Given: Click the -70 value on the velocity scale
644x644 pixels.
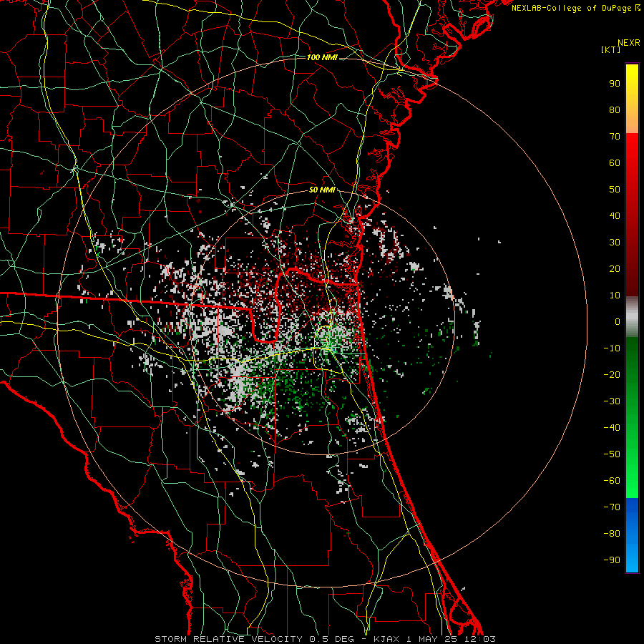Looking at the screenshot, I should click(x=612, y=507).
